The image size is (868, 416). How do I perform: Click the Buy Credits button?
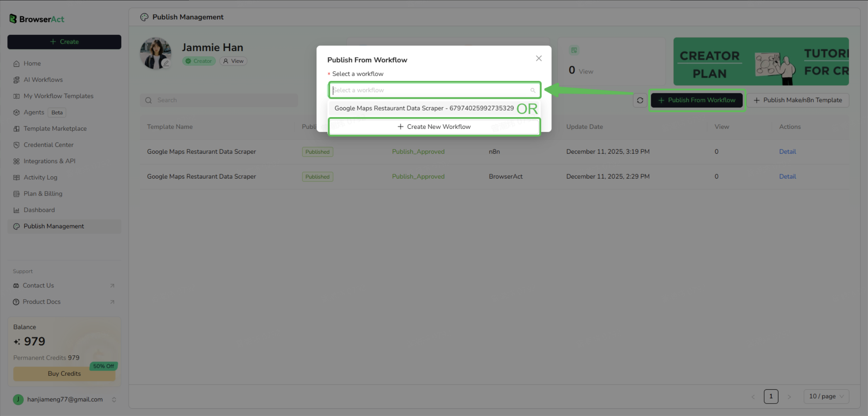(64, 374)
